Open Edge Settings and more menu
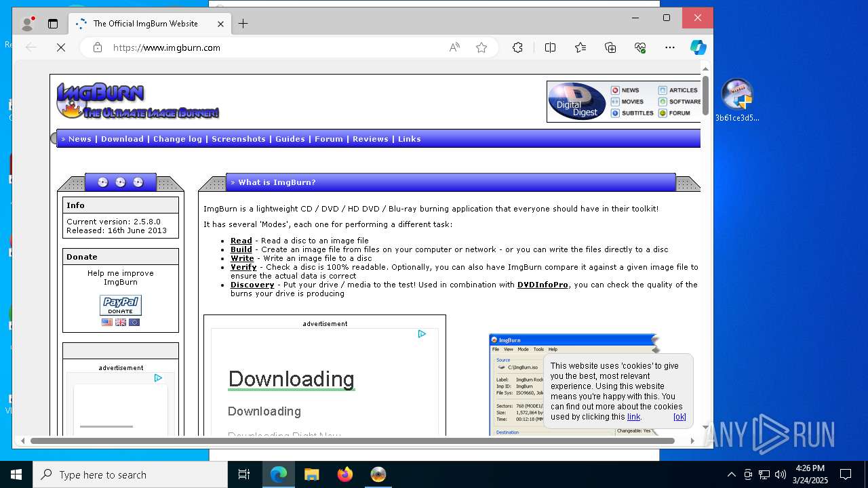This screenshot has width=868, height=488. [670, 47]
